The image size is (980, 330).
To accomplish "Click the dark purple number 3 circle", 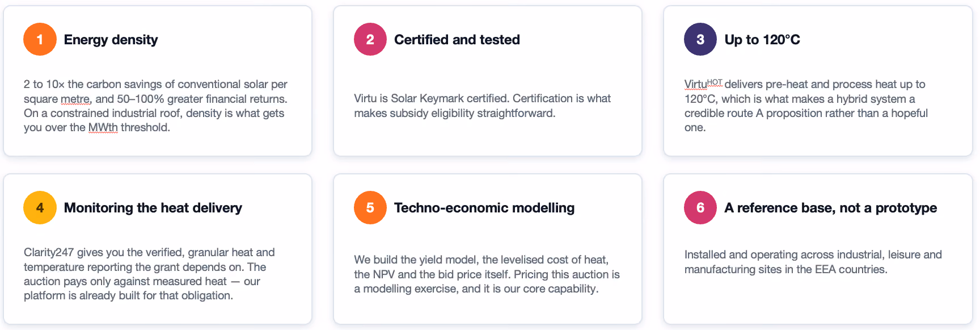I will (x=700, y=39).
